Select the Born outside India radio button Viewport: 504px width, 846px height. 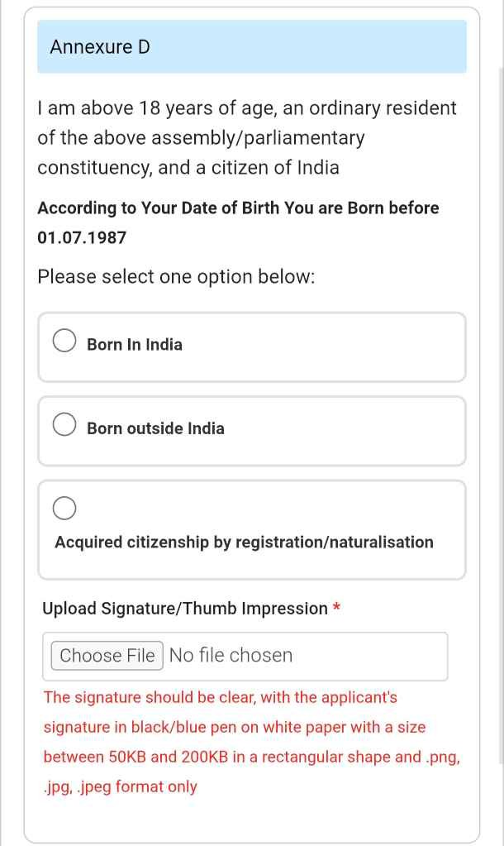(65, 424)
